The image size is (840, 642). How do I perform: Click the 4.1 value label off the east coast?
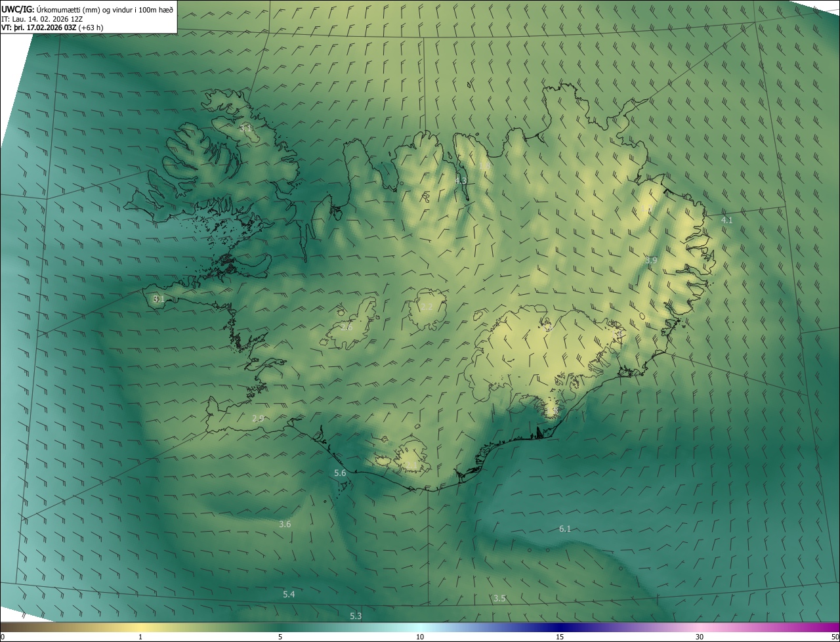(x=726, y=220)
